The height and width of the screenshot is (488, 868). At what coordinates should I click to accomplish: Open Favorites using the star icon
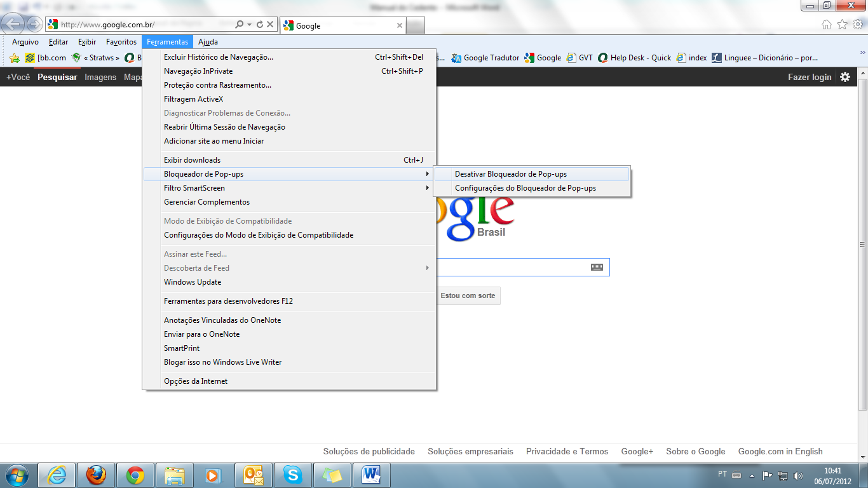pyautogui.click(x=842, y=25)
